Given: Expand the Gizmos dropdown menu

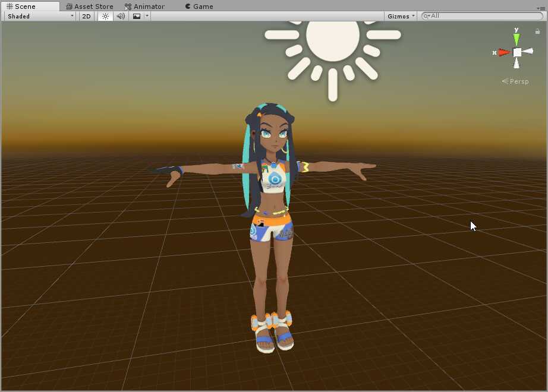Looking at the screenshot, I should point(401,16).
